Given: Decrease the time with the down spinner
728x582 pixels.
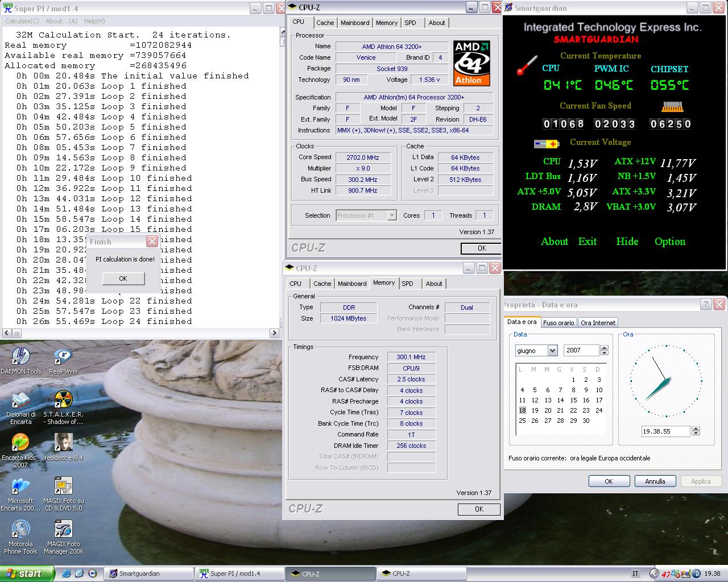Looking at the screenshot, I should (696, 434).
